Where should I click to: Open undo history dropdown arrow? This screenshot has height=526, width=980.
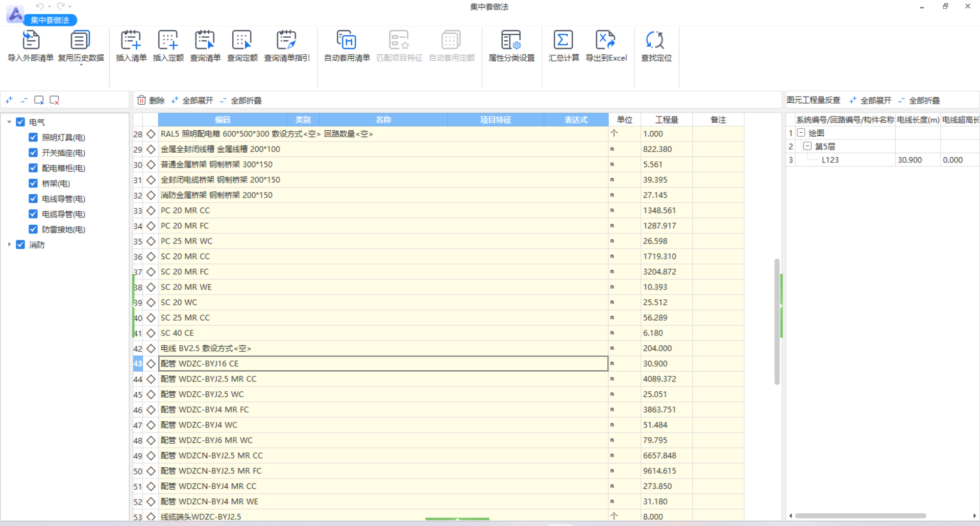49,7
